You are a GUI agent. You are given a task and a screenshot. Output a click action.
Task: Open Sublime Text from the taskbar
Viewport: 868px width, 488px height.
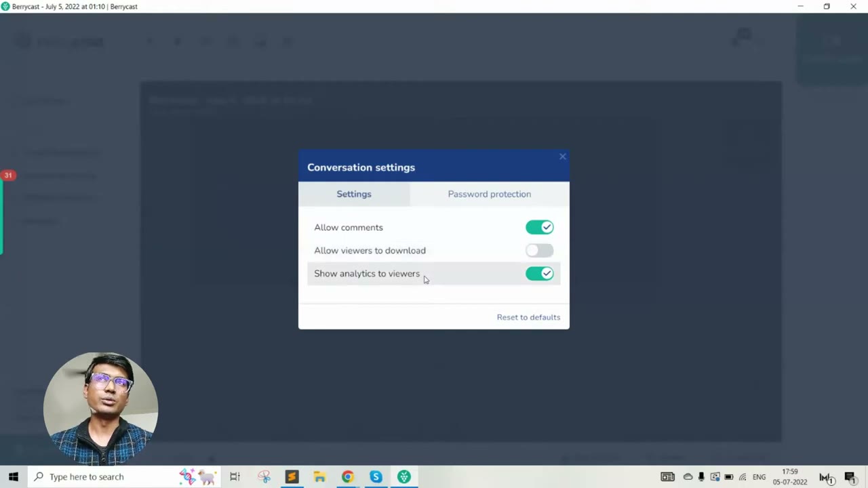tap(292, 476)
